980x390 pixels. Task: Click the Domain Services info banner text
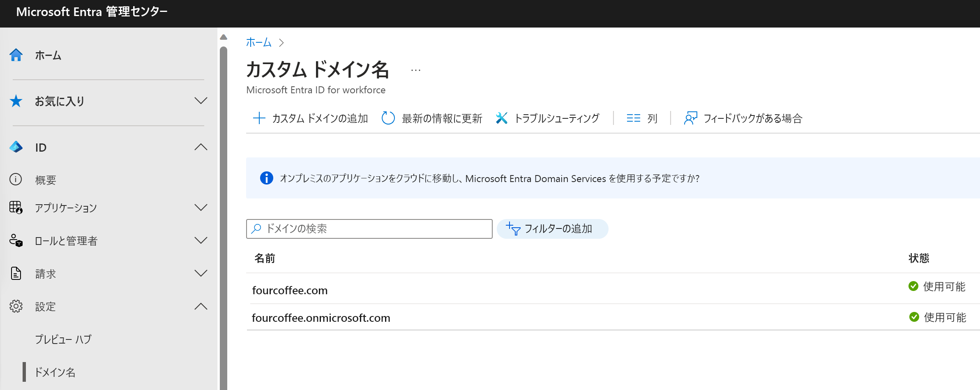[x=490, y=178]
